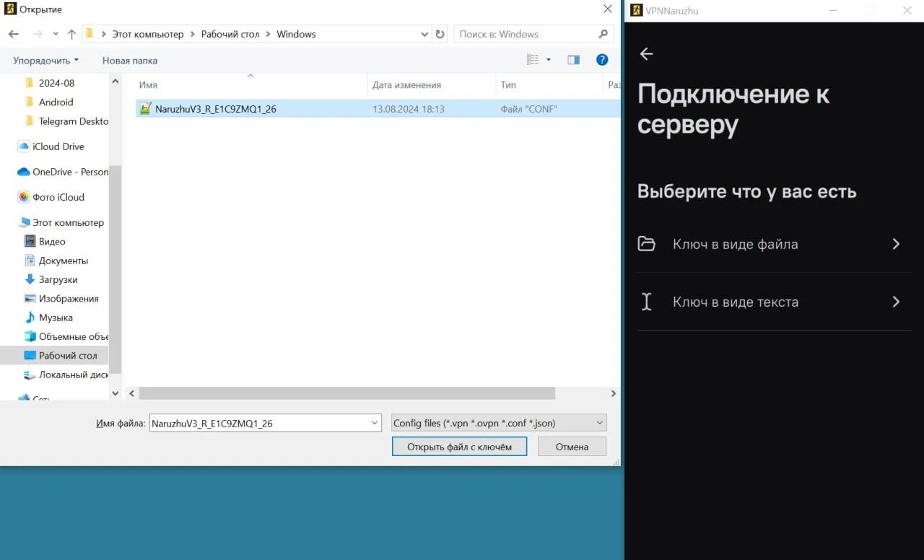Choose Ключ в виде текста option
Screen dimensions: 924x560
click(775, 302)
